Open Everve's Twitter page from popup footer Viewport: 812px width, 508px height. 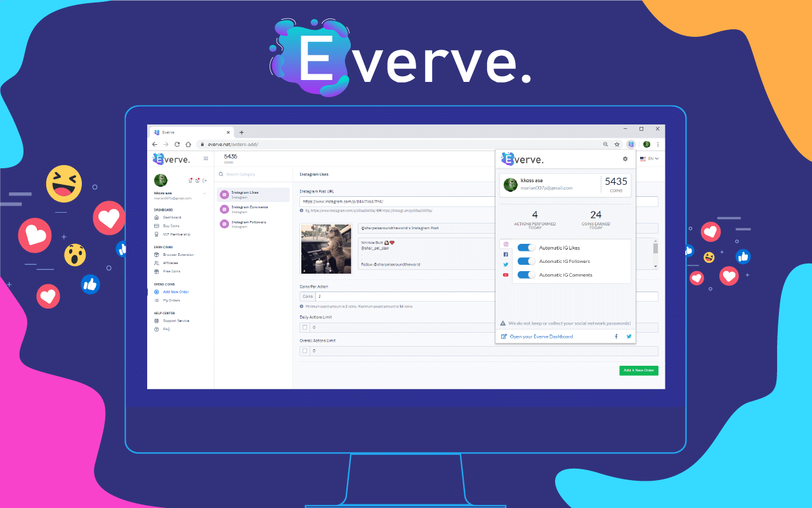(629, 337)
